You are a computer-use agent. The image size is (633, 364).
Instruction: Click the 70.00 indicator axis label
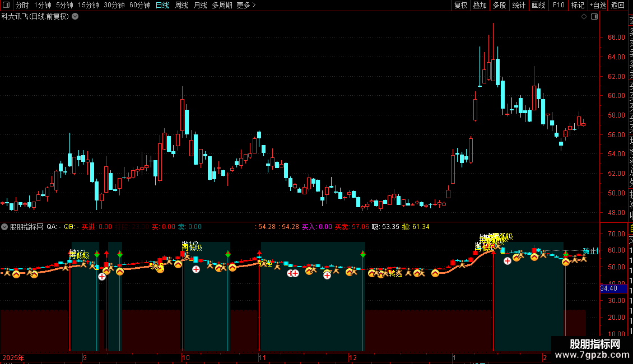(x=616, y=234)
